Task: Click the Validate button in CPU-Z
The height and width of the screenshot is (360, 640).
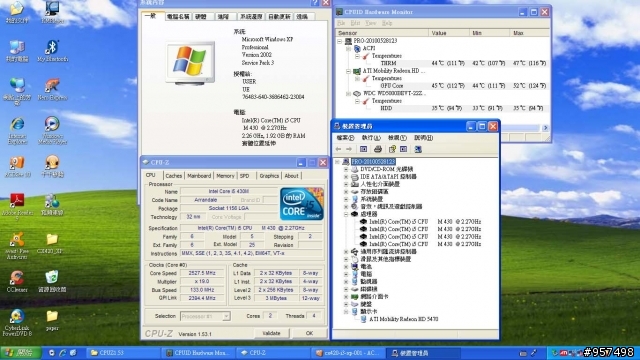Action: pos(271,333)
